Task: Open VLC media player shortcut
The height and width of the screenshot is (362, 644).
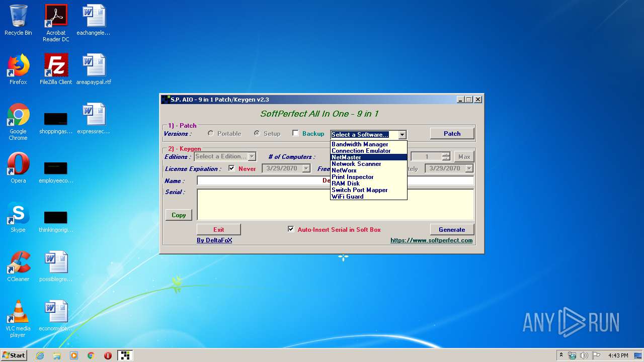Action: (x=18, y=319)
